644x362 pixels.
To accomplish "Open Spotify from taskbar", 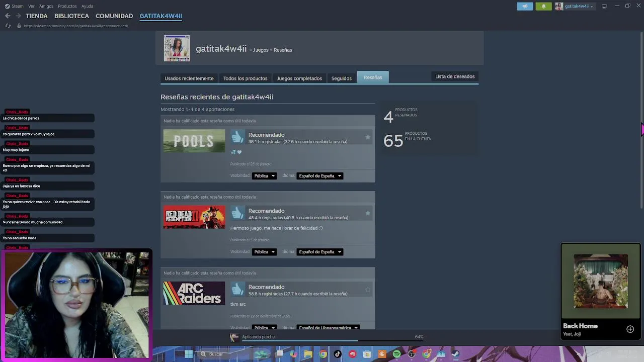I will click(396, 354).
